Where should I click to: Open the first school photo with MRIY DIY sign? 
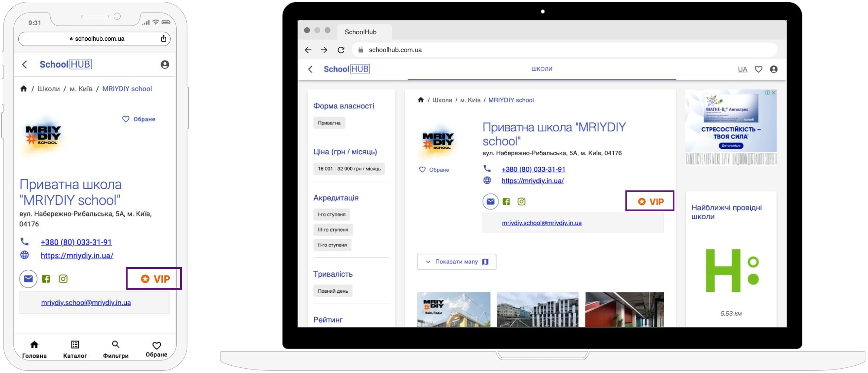point(454,310)
